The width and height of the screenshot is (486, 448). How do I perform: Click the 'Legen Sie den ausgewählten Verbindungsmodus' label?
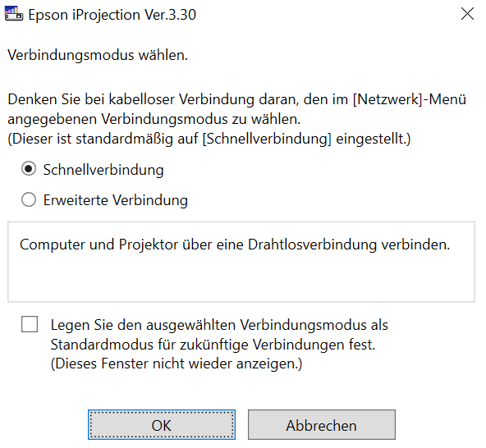[x=219, y=325]
